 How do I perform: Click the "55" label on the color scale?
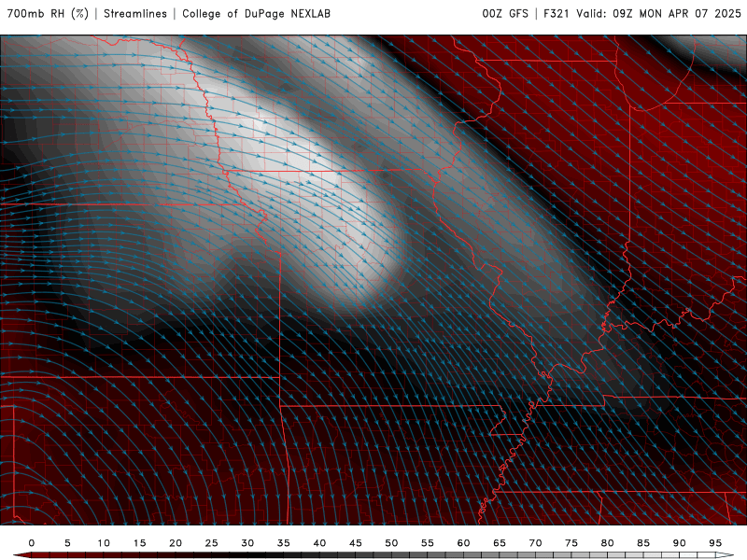click(428, 543)
